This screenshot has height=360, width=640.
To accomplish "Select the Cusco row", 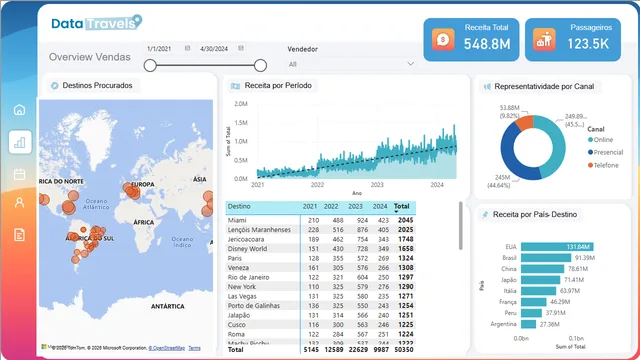I will [321, 325].
